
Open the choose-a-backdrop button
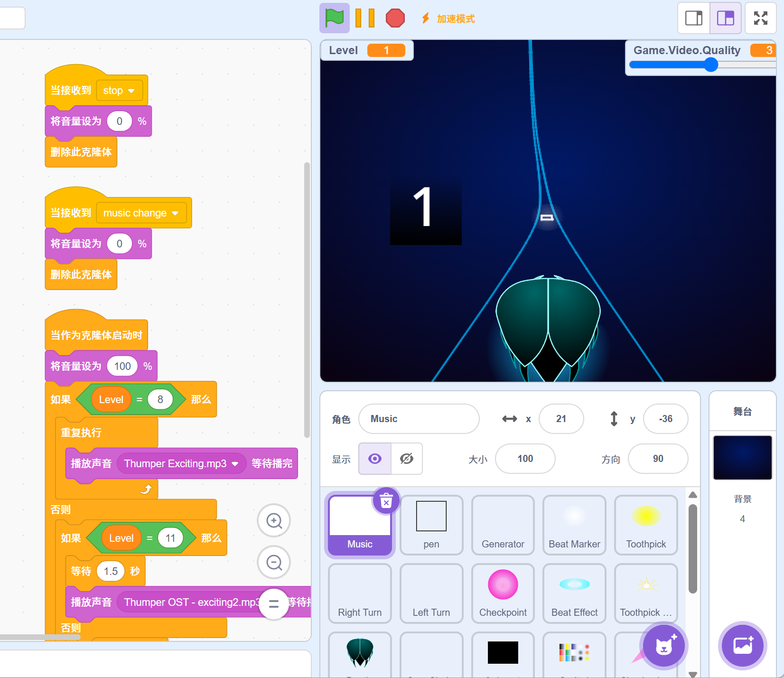(x=742, y=646)
